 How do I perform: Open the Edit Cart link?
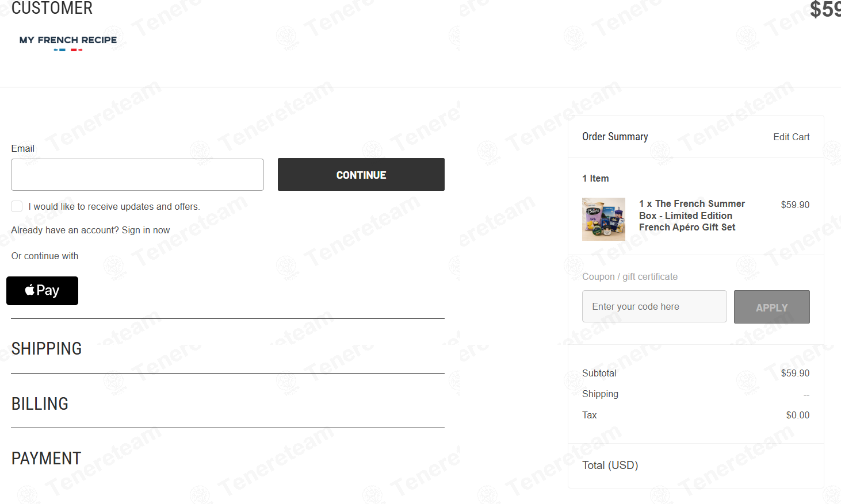(x=791, y=137)
